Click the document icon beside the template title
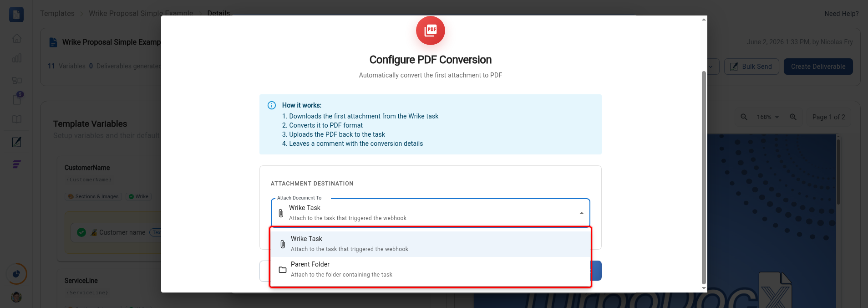The height and width of the screenshot is (308, 868). tap(53, 42)
